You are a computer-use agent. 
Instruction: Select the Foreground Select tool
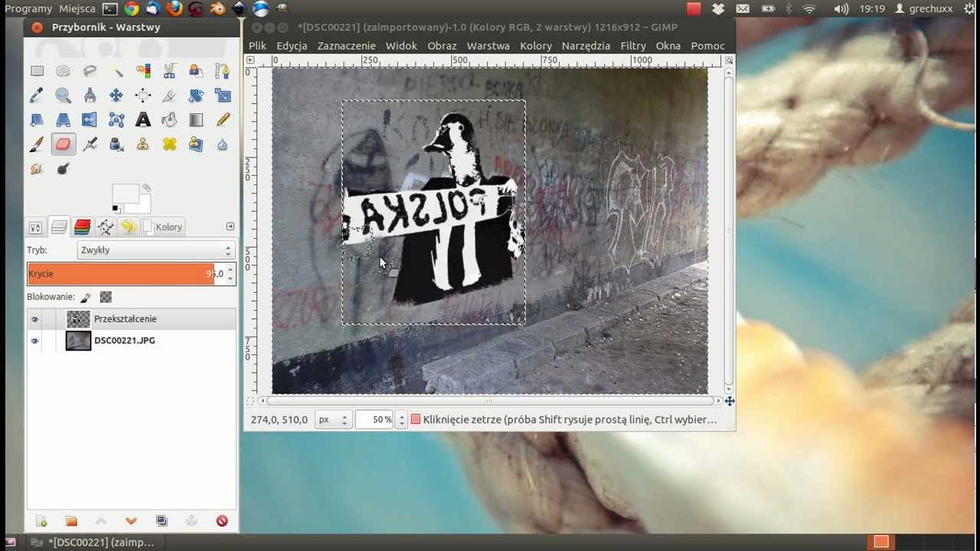196,71
